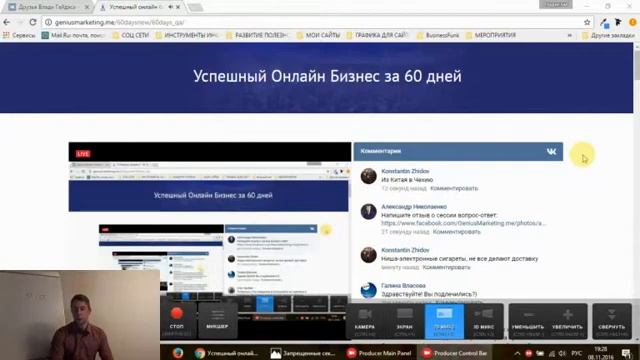Screen dimensions: 640x360
Task: Collapse the bar with СВЕРНУТЬ
Action: (x=611, y=321)
